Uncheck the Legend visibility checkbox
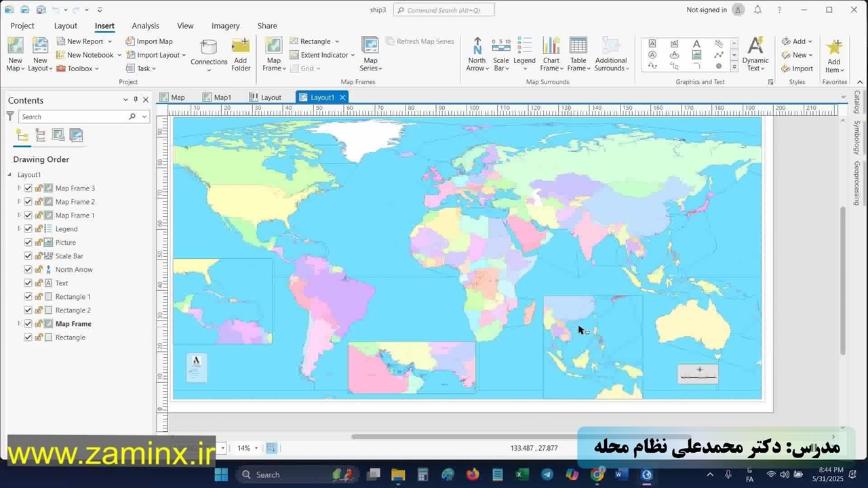Image resolution: width=868 pixels, height=488 pixels. tap(28, 229)
